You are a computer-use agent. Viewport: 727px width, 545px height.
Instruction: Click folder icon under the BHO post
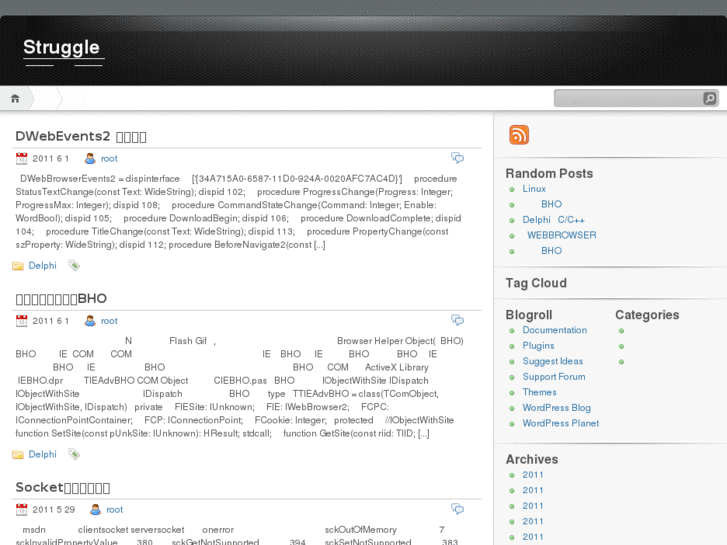click(18, 455)
